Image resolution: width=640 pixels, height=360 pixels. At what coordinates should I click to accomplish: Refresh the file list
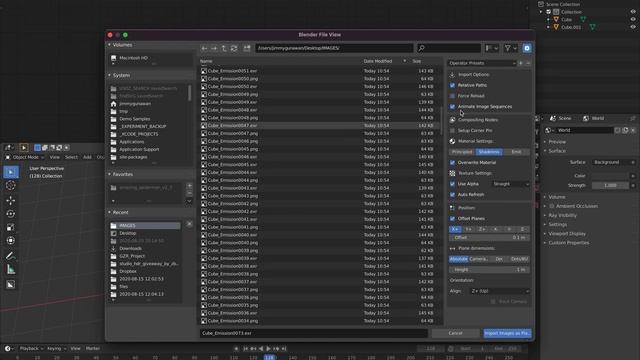click(x=234, y=48)
